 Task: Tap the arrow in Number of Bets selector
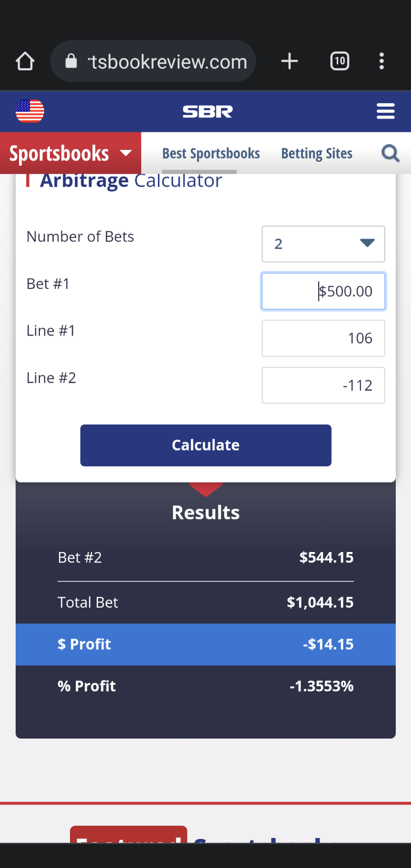pos(367,243)
